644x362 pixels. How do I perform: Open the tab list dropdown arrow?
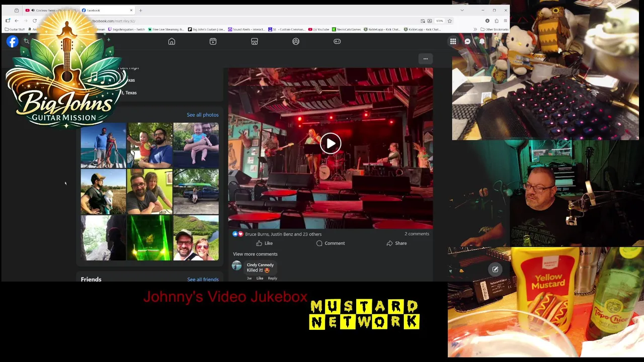point(462,10)
